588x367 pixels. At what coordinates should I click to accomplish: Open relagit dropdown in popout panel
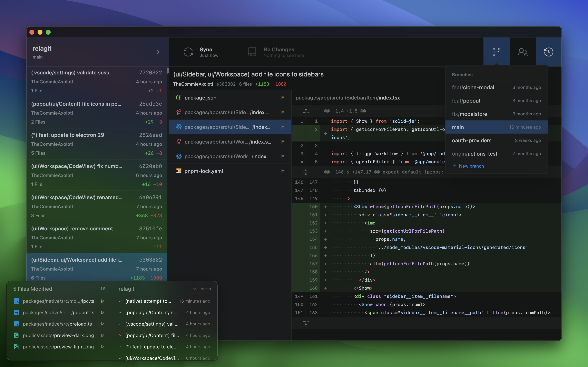point(194,289)
